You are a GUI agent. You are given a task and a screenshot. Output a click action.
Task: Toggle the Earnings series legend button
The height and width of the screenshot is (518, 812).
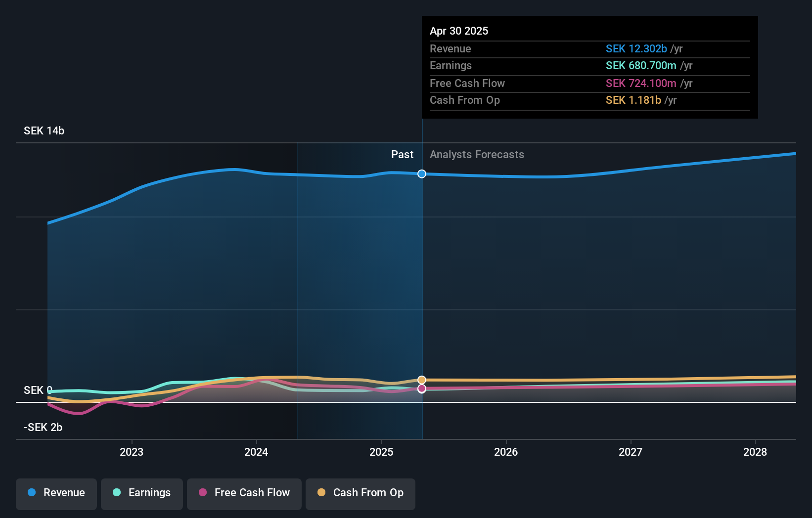142,494
